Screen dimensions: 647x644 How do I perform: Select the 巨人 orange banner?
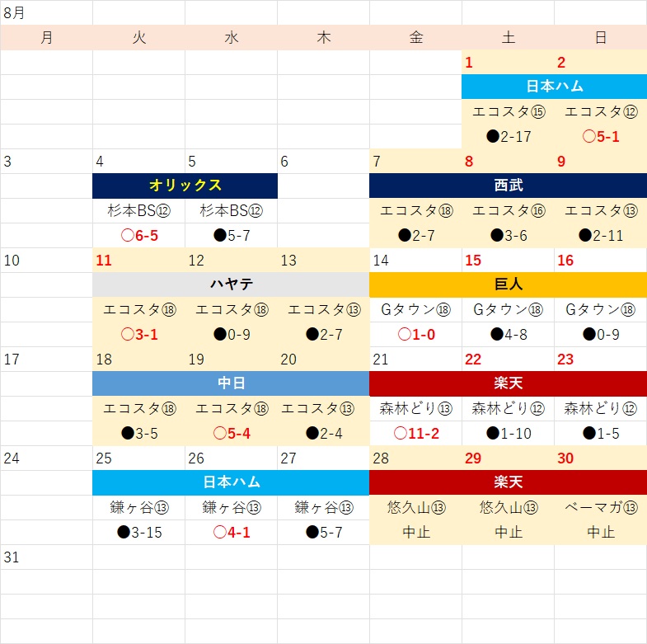point(508,284)
